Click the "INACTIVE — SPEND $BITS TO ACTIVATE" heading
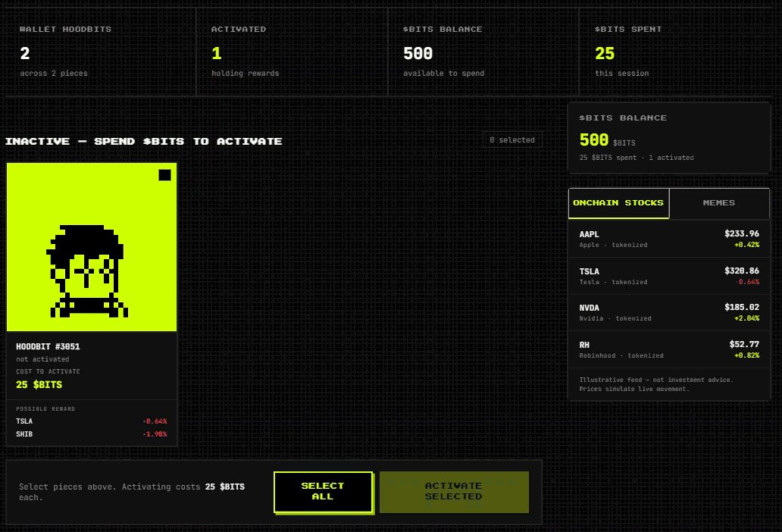782x532 pixels. [144, 142]
